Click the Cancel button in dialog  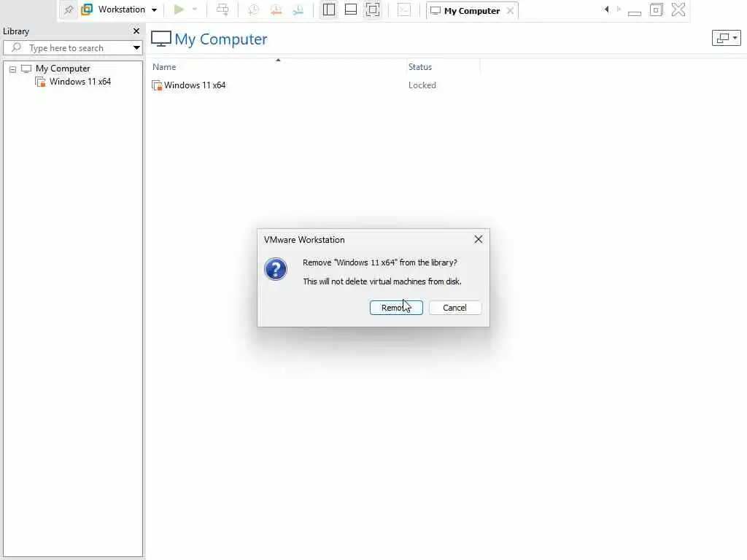455,308
